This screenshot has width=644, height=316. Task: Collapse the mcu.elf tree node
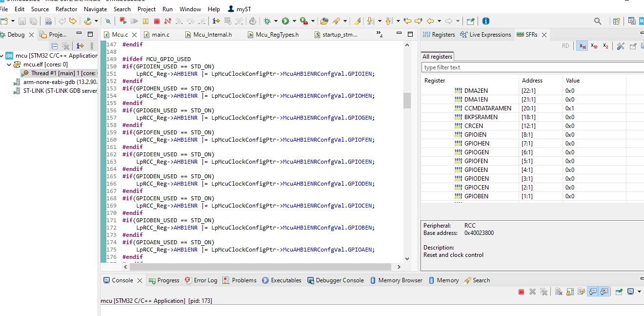tap(9, 64)
